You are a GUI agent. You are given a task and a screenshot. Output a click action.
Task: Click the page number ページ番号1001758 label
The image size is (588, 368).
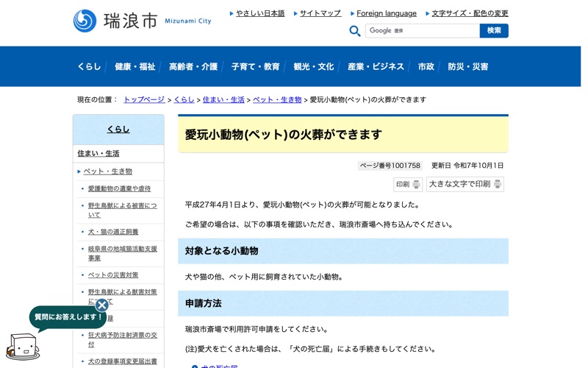[x=390, y=166]
